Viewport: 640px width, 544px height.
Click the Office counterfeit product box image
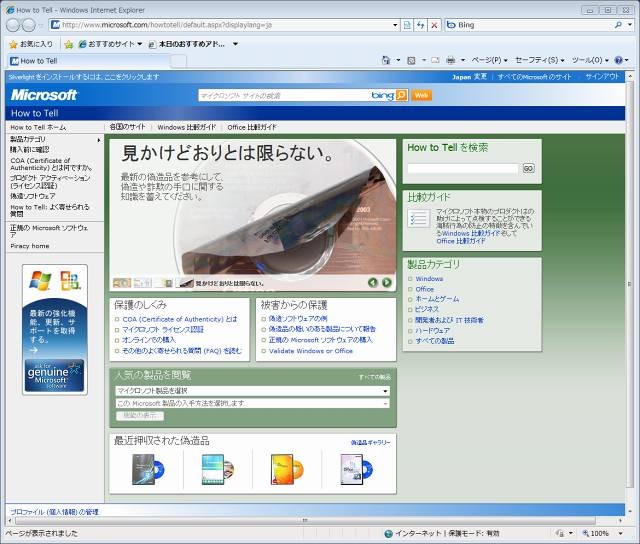356,469
